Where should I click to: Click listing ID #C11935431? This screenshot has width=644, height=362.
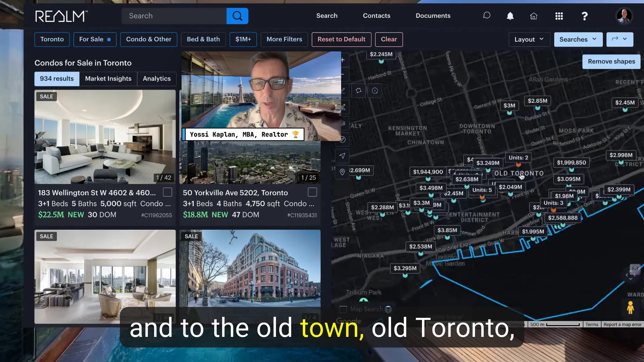[302, 215]
